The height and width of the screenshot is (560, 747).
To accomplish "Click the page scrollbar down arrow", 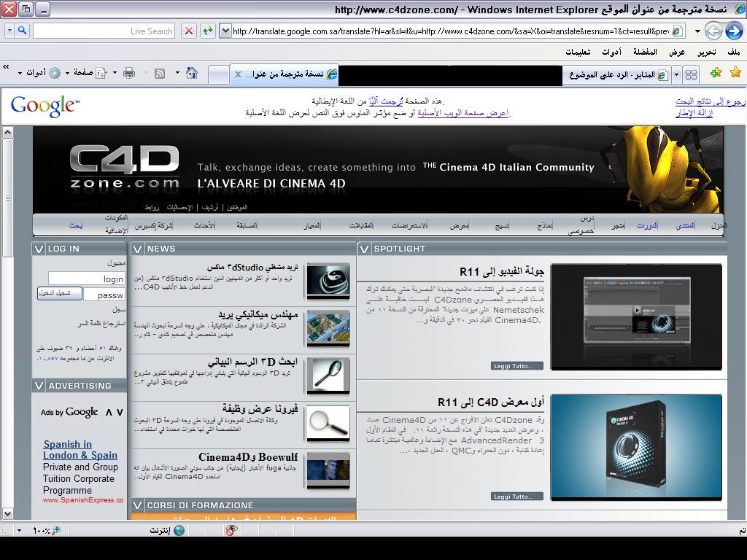I will [7, 514].
